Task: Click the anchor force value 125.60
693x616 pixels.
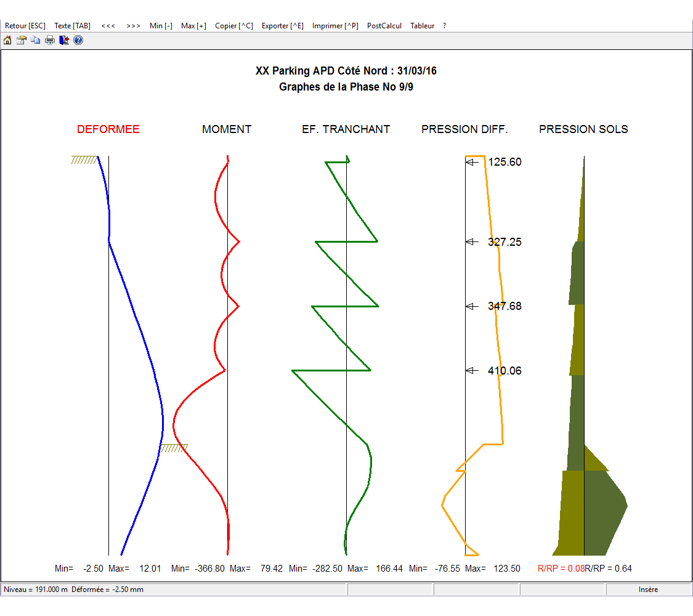Action: coord(505,162)
